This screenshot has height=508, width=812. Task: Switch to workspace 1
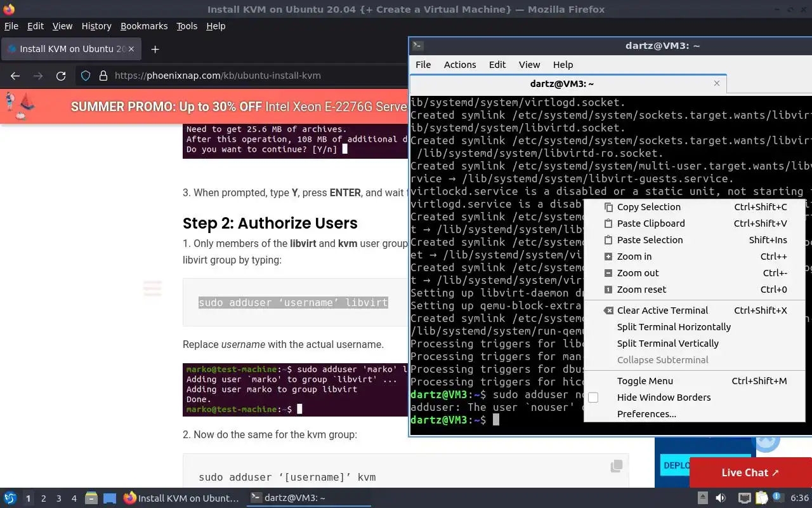28,498
